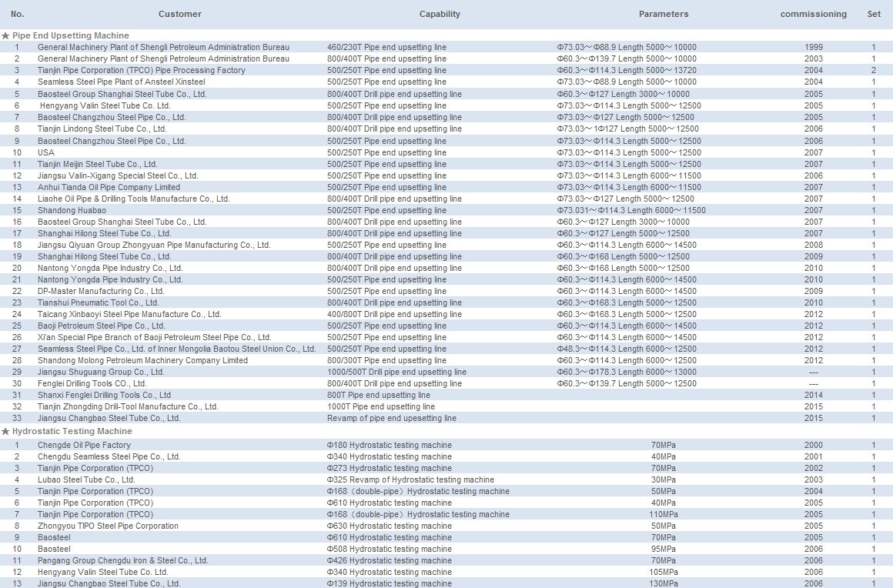The width and height of the screenshot is (893, 588).
Task: Select "DP-Master Manufacturing Co., Ltd."
Action: coord(101,292)
